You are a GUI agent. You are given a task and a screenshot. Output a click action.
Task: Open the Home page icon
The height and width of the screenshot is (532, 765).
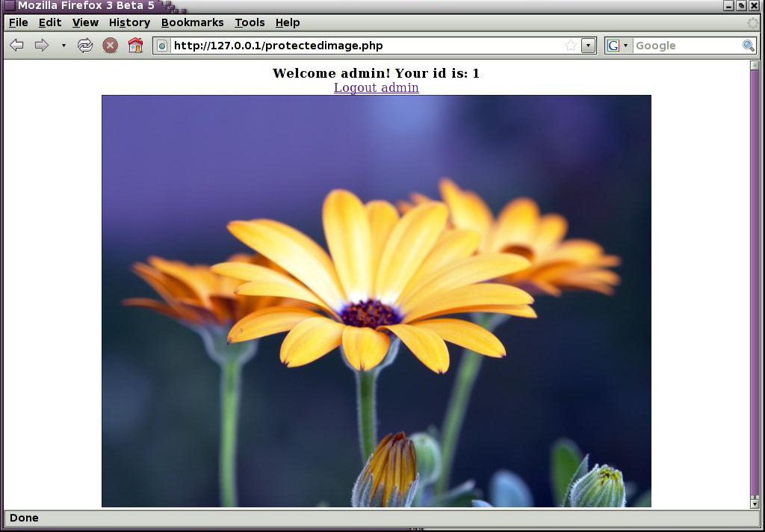click(135, 46)
